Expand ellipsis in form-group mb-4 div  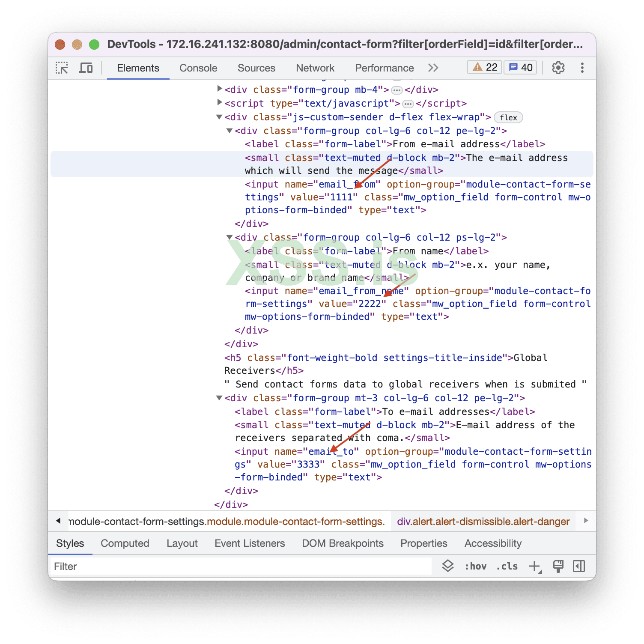pos(397,90)
